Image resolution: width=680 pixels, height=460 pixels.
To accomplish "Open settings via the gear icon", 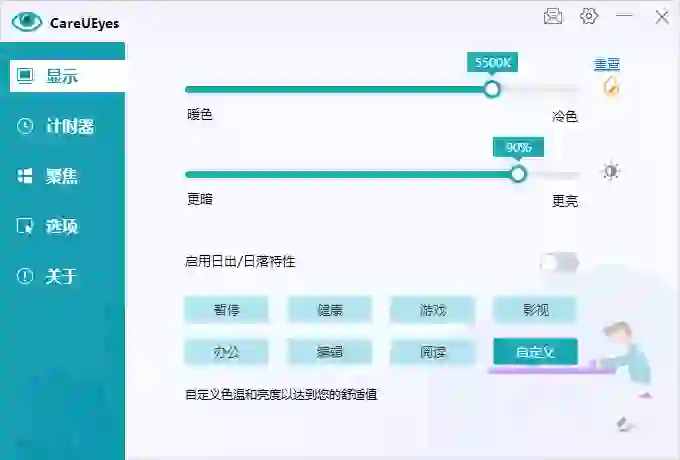I will 589,16.
